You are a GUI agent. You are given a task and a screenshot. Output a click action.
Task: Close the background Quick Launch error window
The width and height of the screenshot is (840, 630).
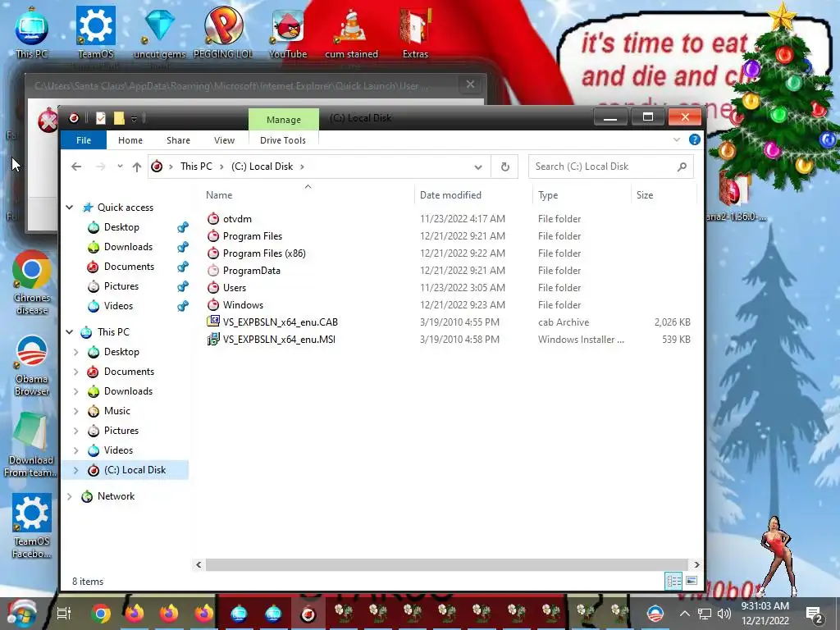pyautogui.click(x=470, y=84)
